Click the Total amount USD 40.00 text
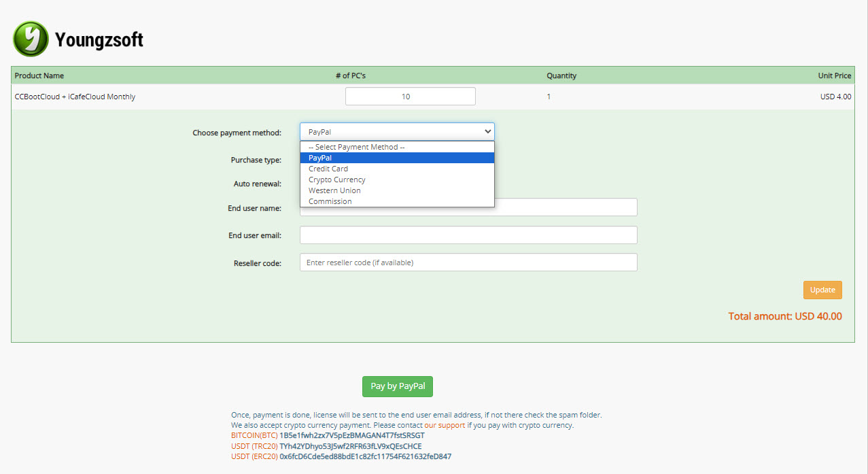 pyautogui.click(x=784, y=316)
